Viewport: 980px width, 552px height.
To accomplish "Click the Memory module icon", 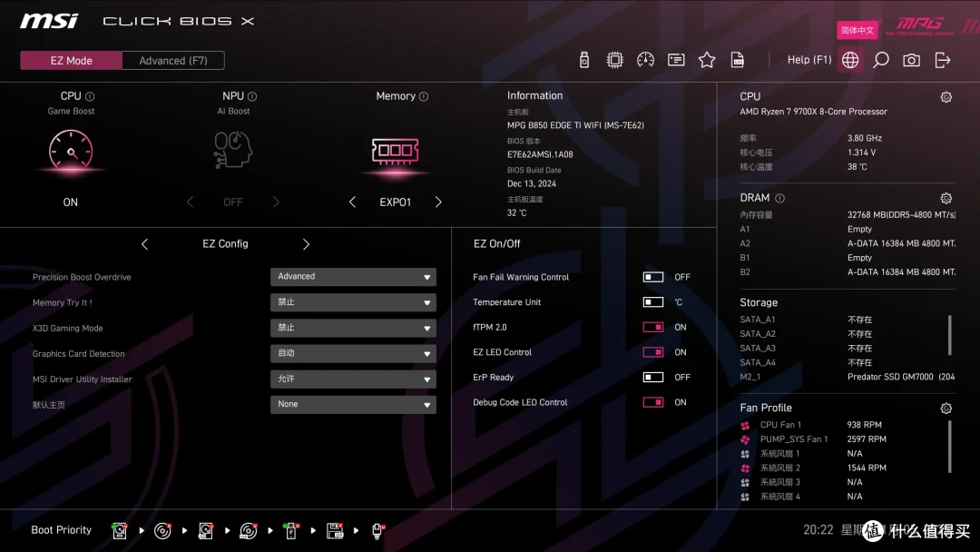I will point(395,152).
